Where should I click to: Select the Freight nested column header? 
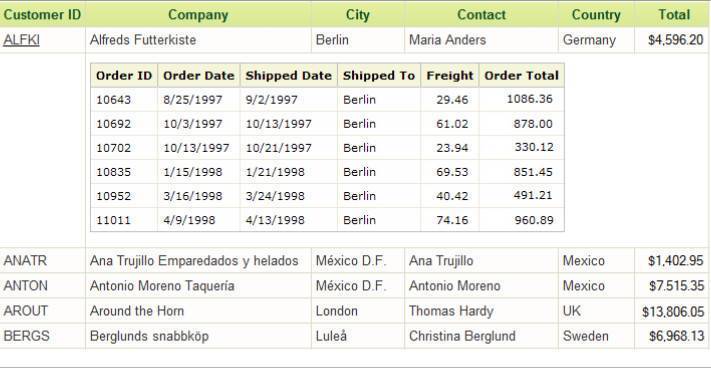click(x=450, y=76)
